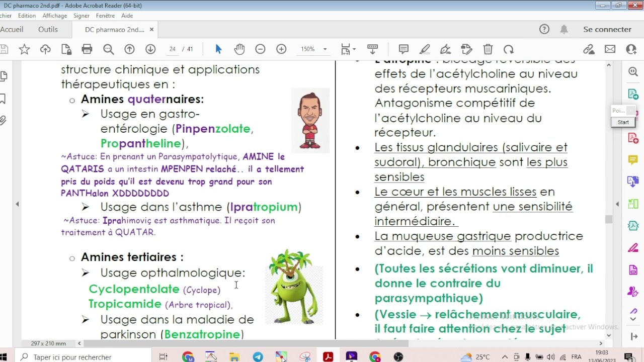Click the horizontal scrollbar at bottom
This screenshot has width=644, height=362.
[247, 343]
